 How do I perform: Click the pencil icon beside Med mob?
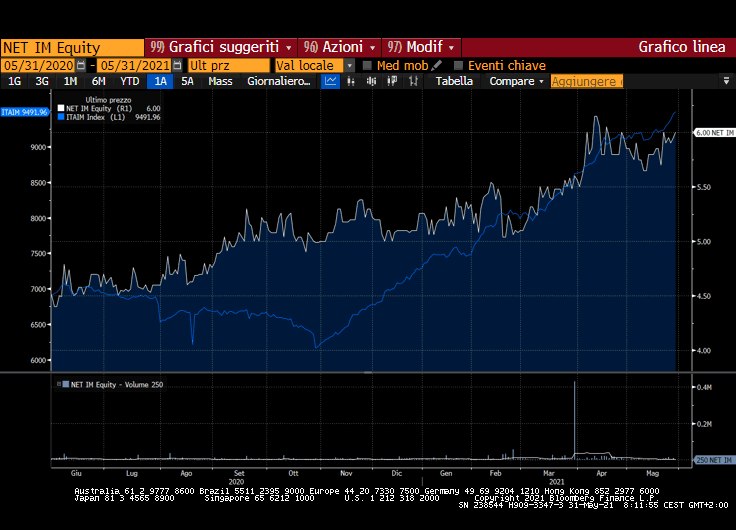(438, 65)
